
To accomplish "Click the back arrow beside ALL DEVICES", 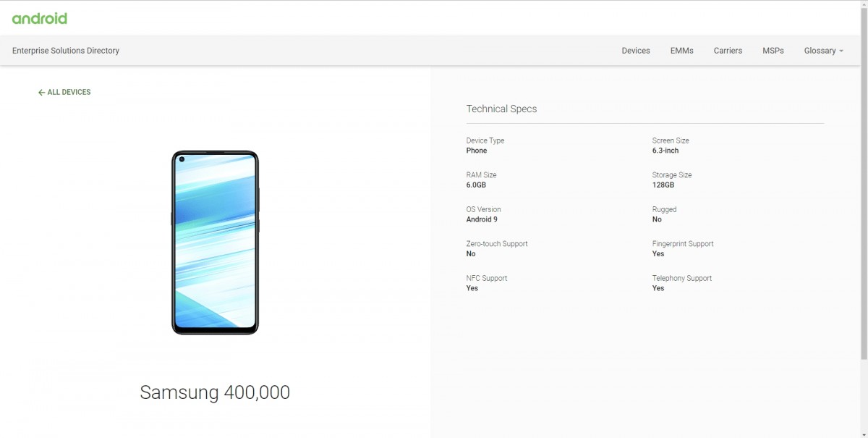I will 41,92.
